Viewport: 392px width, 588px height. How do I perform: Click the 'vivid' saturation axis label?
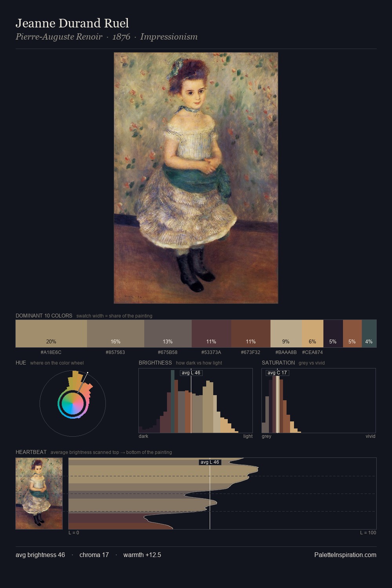(x=370, y=436)
